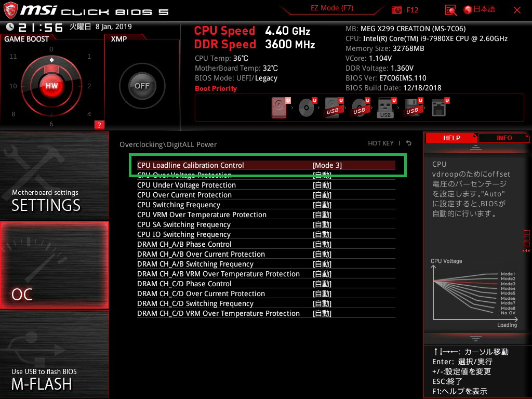Take a screenshot with the F12 camera icon
This screenshot has width=532, height=399.
pyautogui.click(x=396, y=10)
